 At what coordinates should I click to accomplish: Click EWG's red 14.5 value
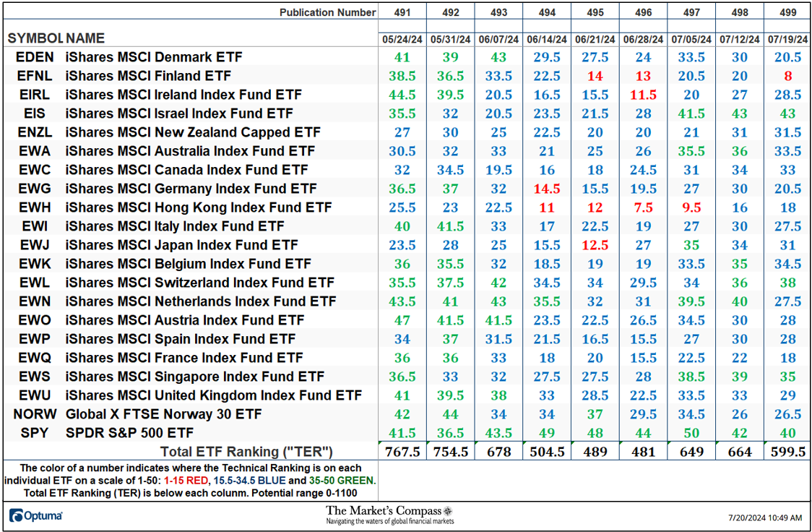coord(547,189)
